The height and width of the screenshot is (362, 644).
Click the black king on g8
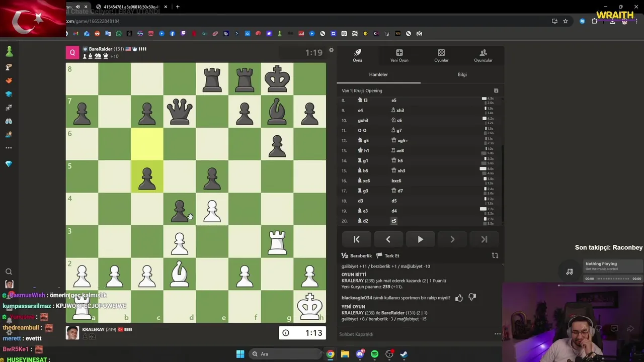pos(277,79)
